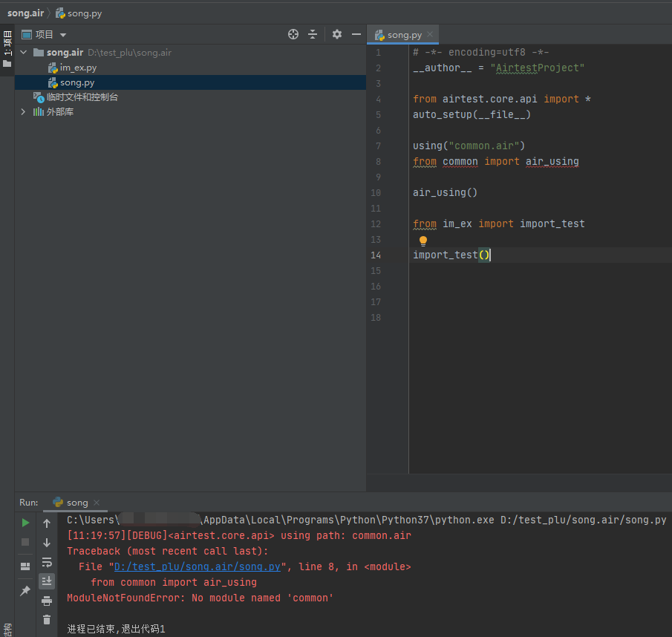Click the stop process square button
Image resolution: width=672 pixels, height=637 pixels.
25,542
